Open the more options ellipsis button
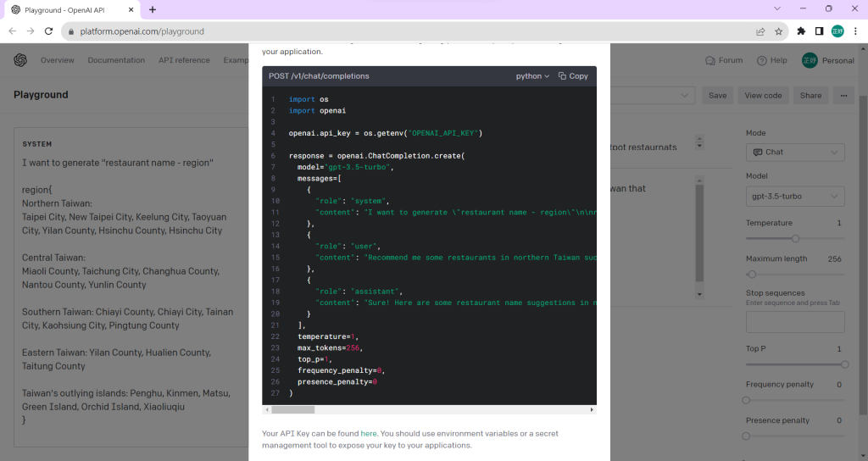Image resolution: width=868 pixels, height=461 pixels. (843, 95)
